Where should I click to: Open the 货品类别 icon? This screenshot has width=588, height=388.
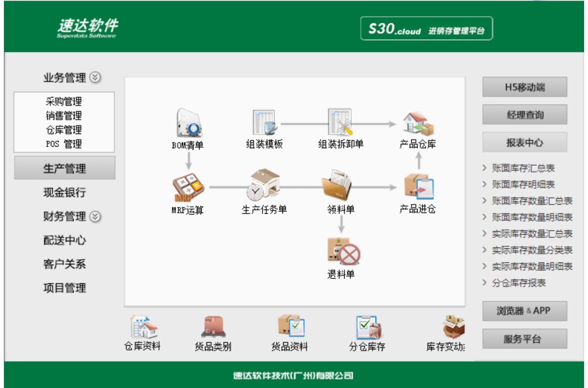coord(214,327)
